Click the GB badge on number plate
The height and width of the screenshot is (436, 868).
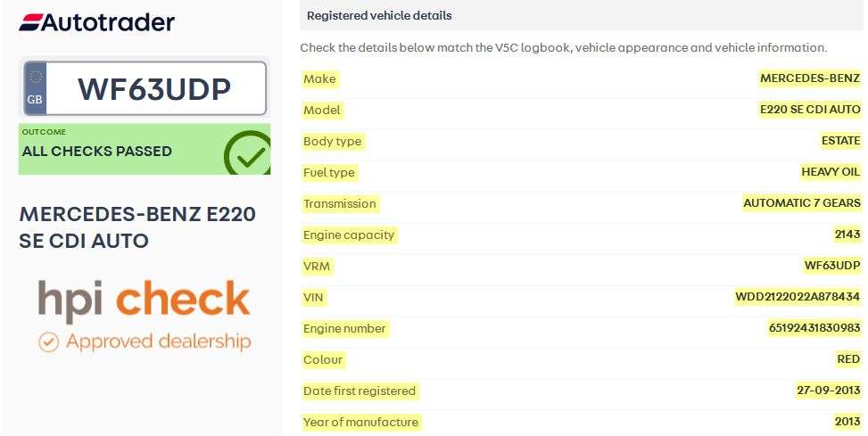[x=35, y=88]
